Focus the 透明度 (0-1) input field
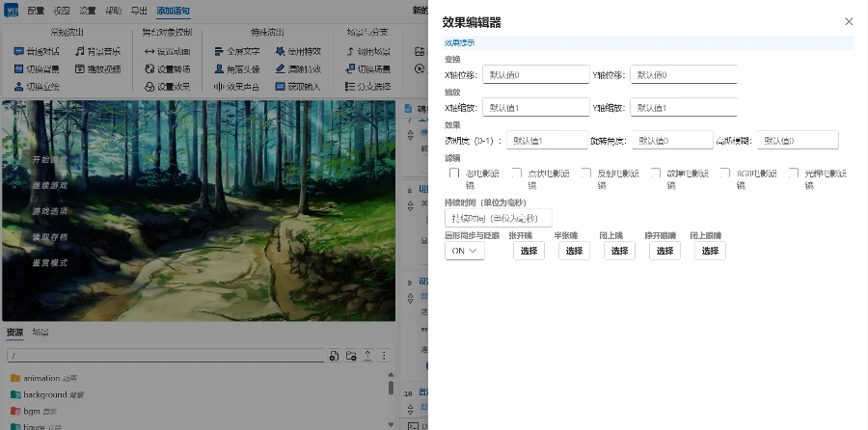This screenshot has width=868, height=430. pos(547,141)
